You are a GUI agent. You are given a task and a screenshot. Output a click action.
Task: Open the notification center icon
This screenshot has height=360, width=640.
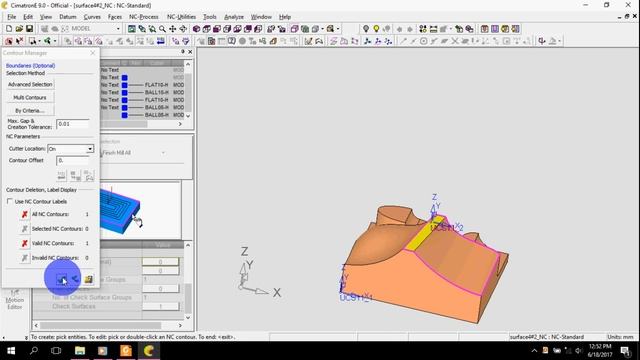[x=626, y=351]
